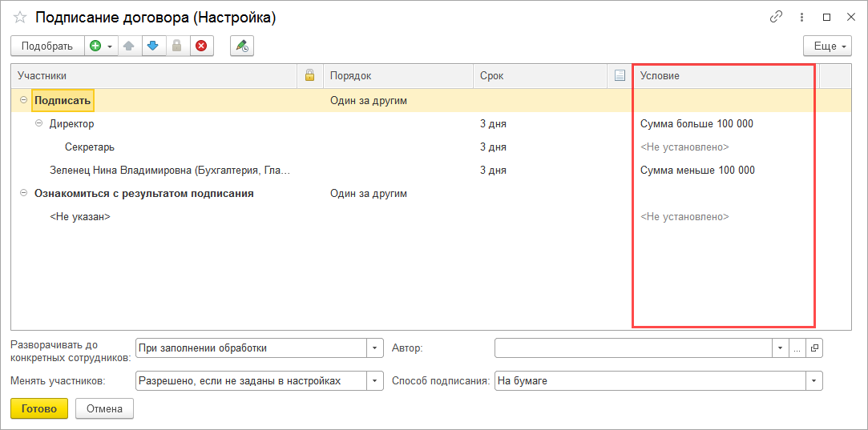This screenshot has height=430, width=868.
Task: Click the Отмена button
Action: tap(104, 409)
